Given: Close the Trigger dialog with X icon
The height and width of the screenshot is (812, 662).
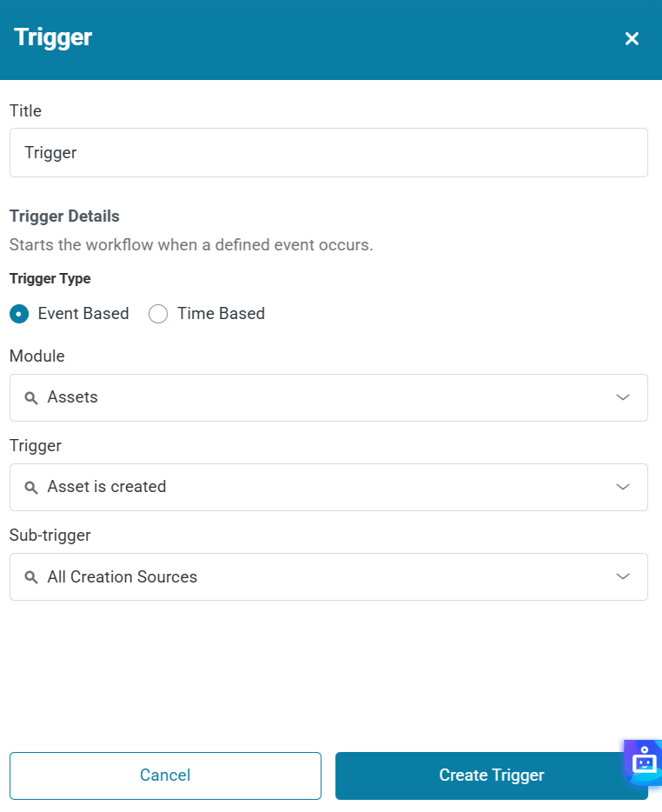Looking at the screenshot, I should pos(632,38).
